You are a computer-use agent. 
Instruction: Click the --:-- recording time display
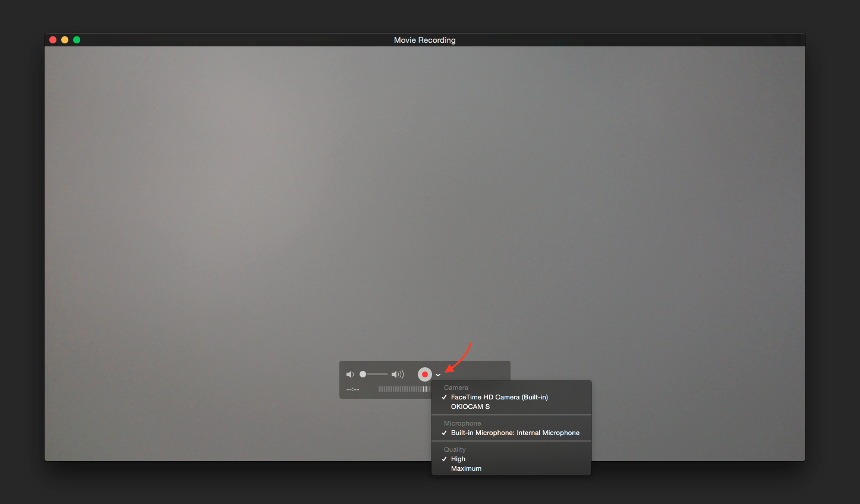pos(353,389)
